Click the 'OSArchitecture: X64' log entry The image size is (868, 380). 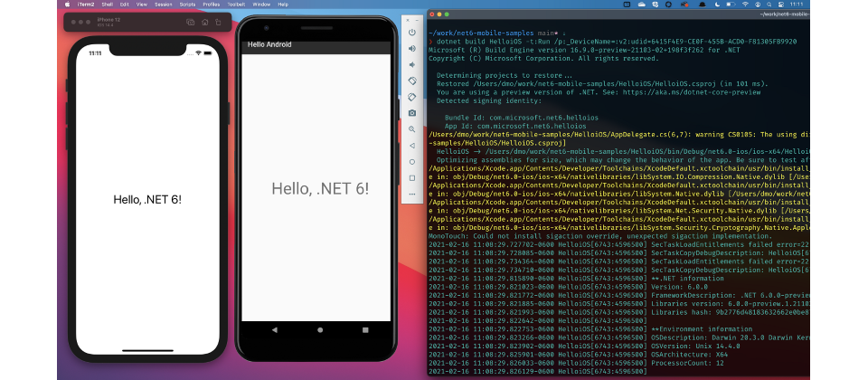[689, 354]
